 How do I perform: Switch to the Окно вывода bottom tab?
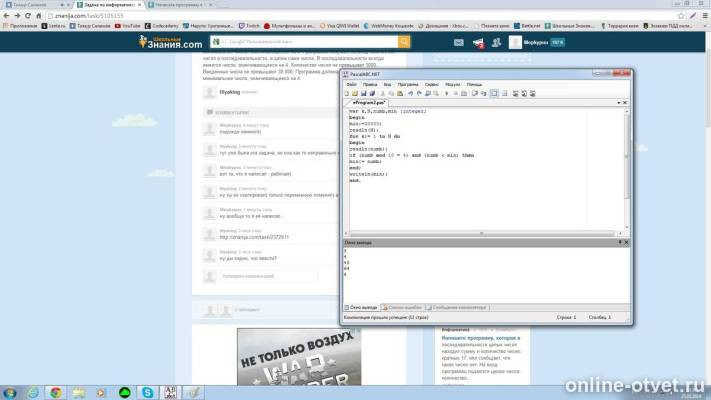coord(361,307)
